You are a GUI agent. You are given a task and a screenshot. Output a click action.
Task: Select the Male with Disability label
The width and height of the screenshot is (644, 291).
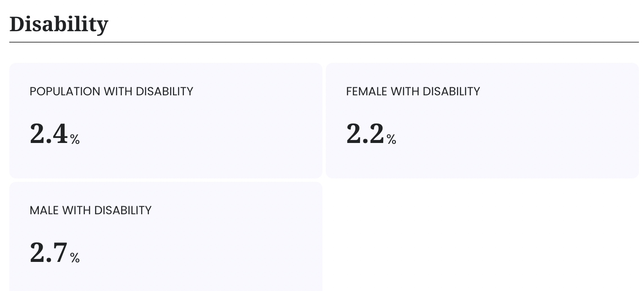(x=90, y=210)
